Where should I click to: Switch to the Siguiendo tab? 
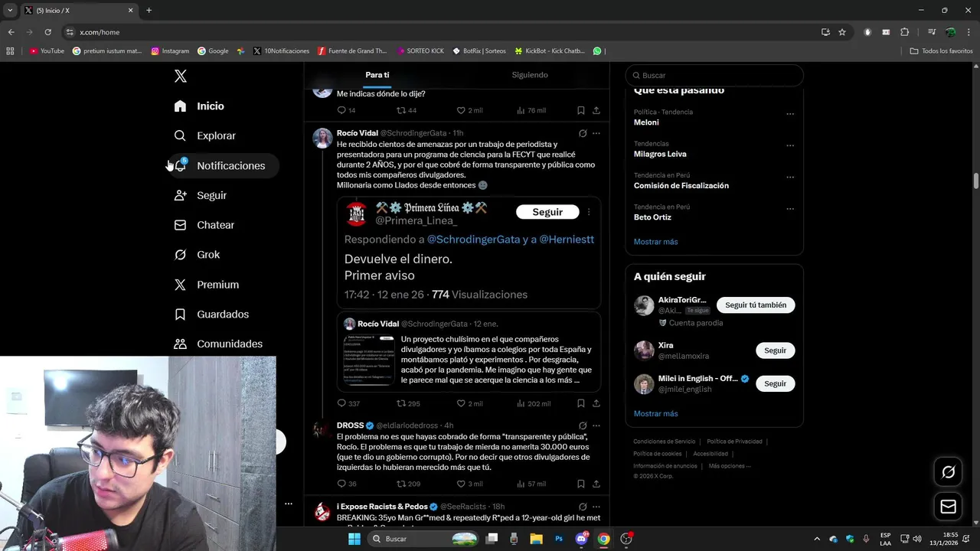click(530, 75)
